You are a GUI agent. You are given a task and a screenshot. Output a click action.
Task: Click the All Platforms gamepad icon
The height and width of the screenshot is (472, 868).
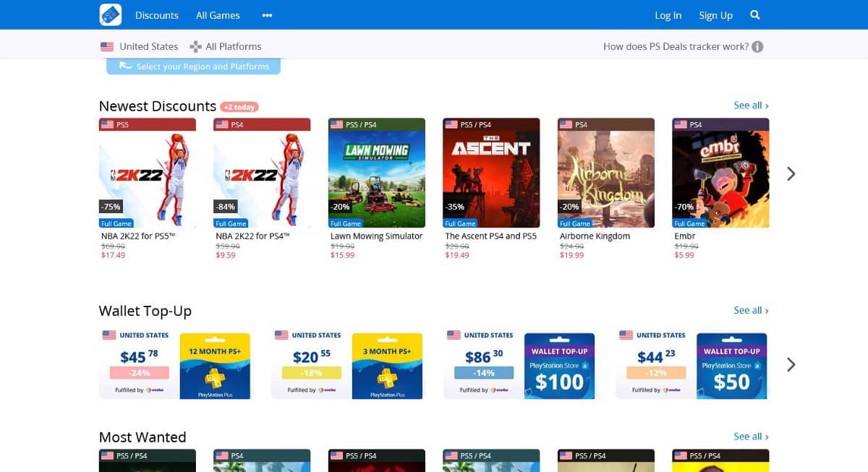pyautogui.click(x=195, y=46)
